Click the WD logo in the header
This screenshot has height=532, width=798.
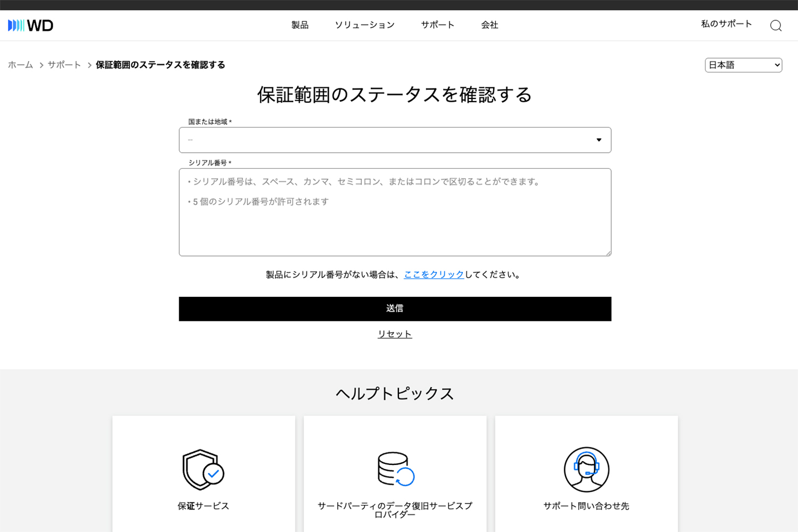[x=31, y=25]
